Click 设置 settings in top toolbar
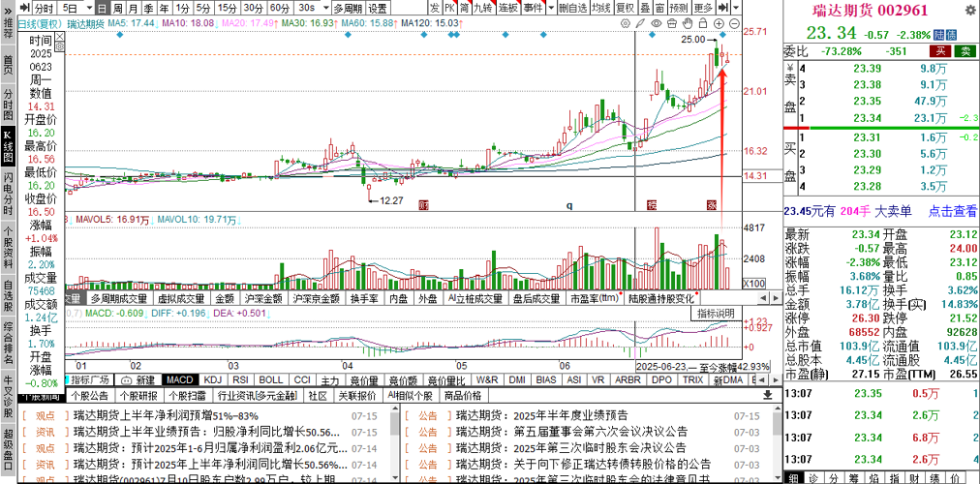The height and width of the screenshot is (484, 980). 377,8
